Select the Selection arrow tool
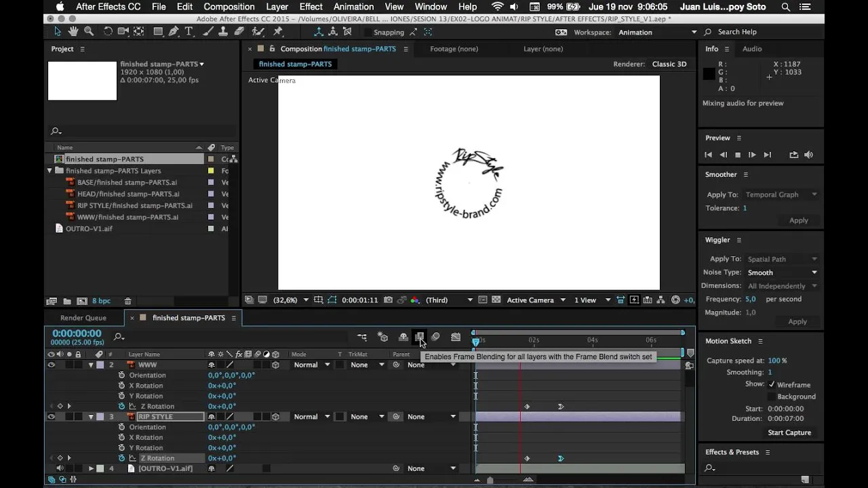Image resolution: width=868 pixels, height=488 pixels. (58, 32)
